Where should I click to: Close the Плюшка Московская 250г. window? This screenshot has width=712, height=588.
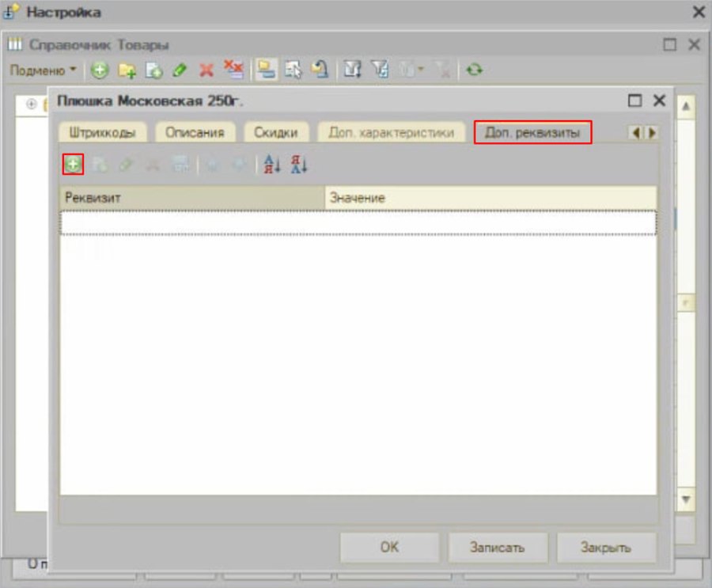[x=659, y=100]
